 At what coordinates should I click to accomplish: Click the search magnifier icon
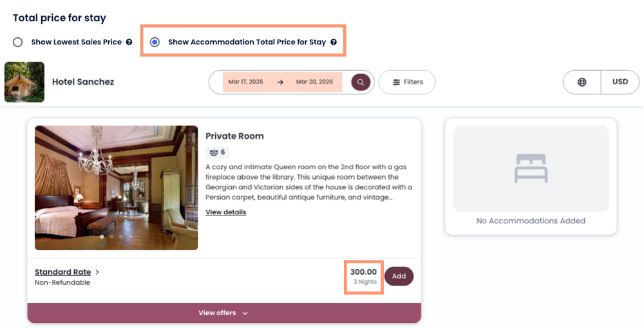click(361, 82)
